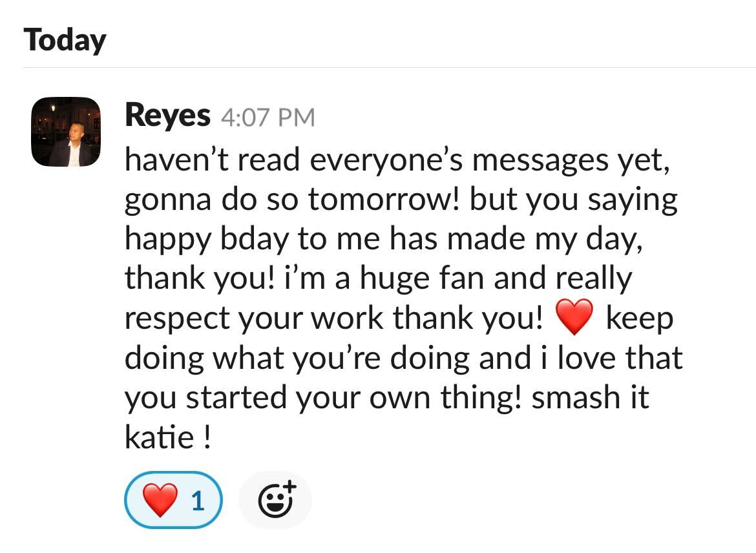
Task: Open the 4:07 PM timestamp link
Action: pos(268,118)
